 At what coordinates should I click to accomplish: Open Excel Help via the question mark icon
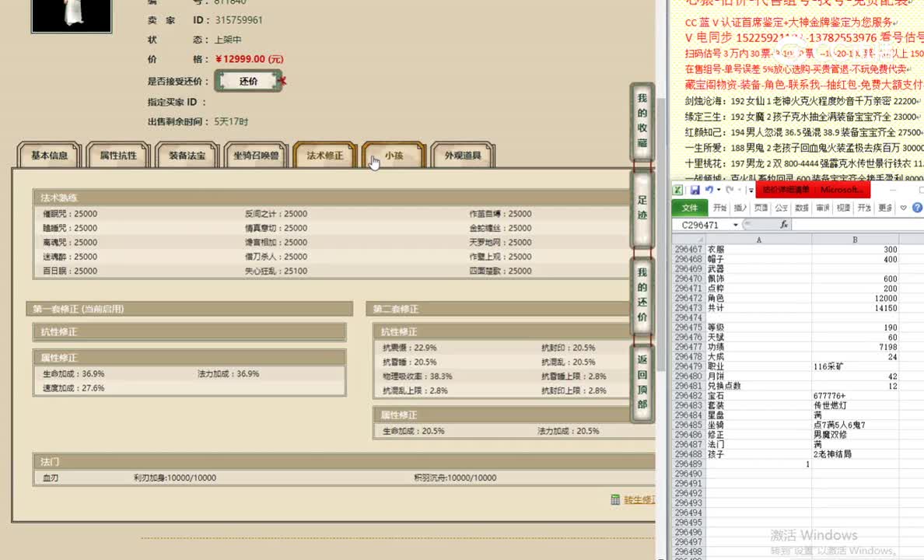click(x=917, y=207)
